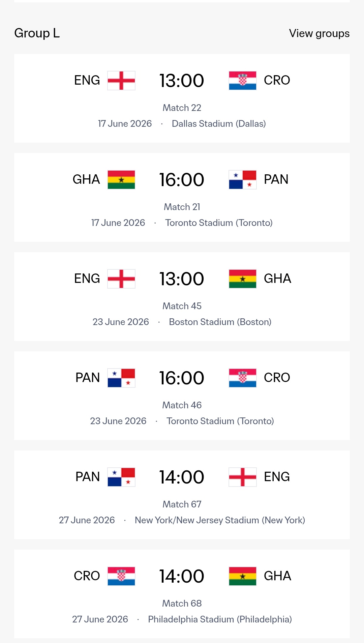Click England flag in Match 22
The image size is (364, 643).
tap(121, 81)
